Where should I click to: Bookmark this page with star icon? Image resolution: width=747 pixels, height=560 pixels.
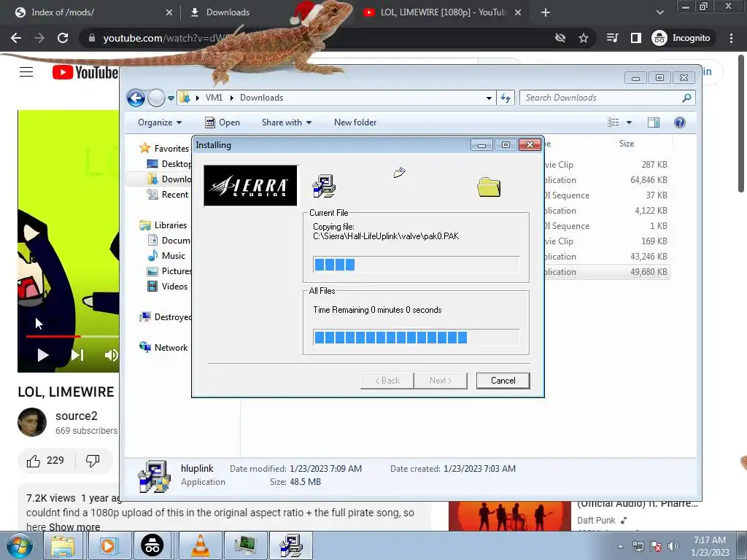583,38
